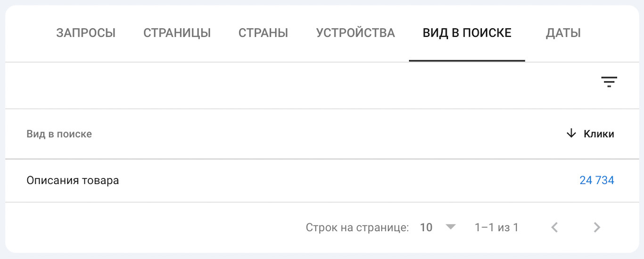
Task: Select the Описания товара row
Action: pos(73,180)
